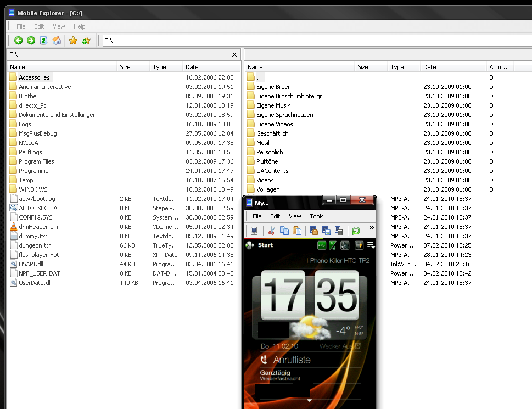Sort left pane by Date column
532x409 pixels.
click(x=211, y=67)
